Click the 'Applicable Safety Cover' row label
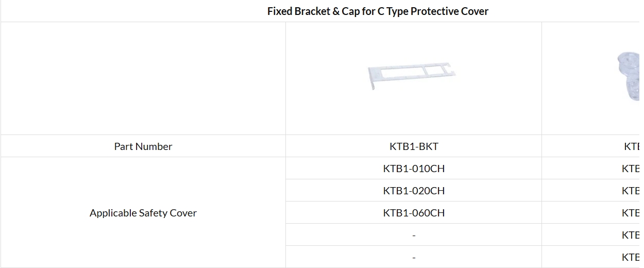Image resolution: width=644 pixels, height=268 pixels. tap(143, 213)
